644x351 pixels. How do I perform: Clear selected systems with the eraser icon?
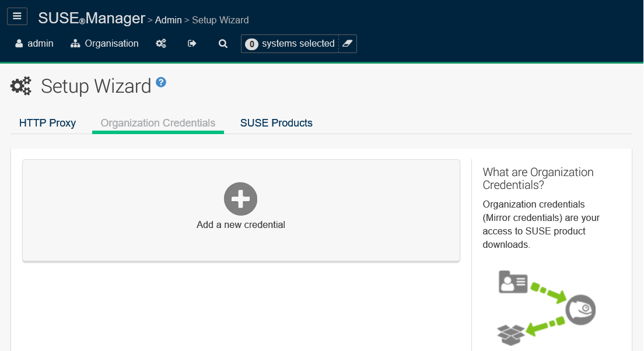click(348, 44)
